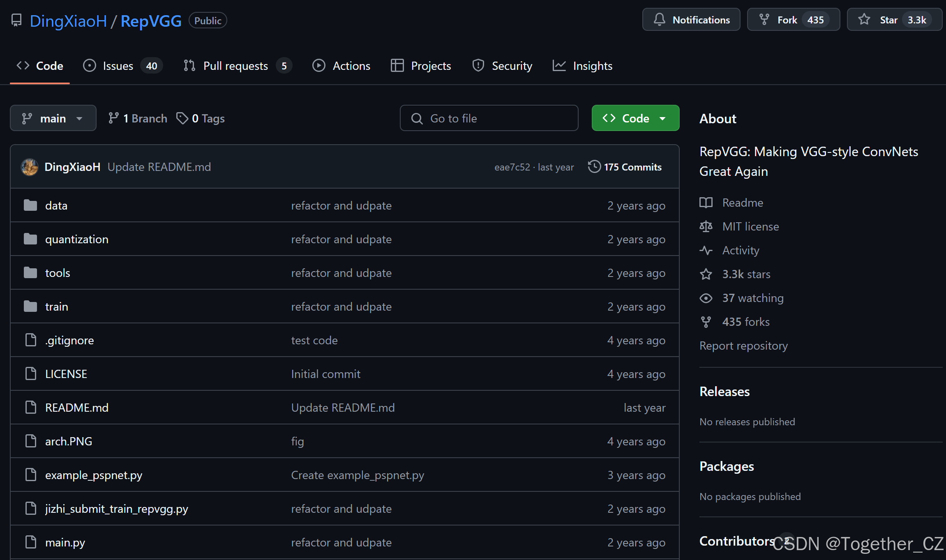Open the Report repository link
The width and height of the screenshot is (946, 560).
coord(743,346)
